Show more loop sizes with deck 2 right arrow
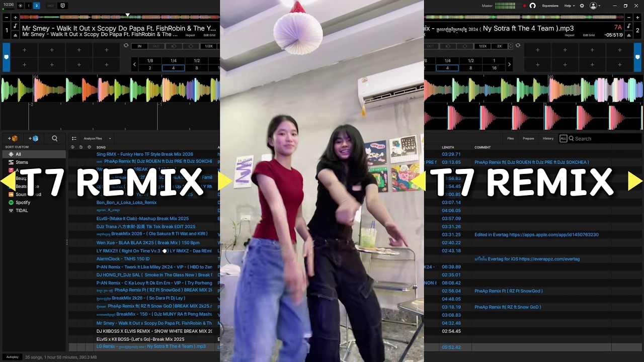The image size is (644, 362). (x=509, y=64)
